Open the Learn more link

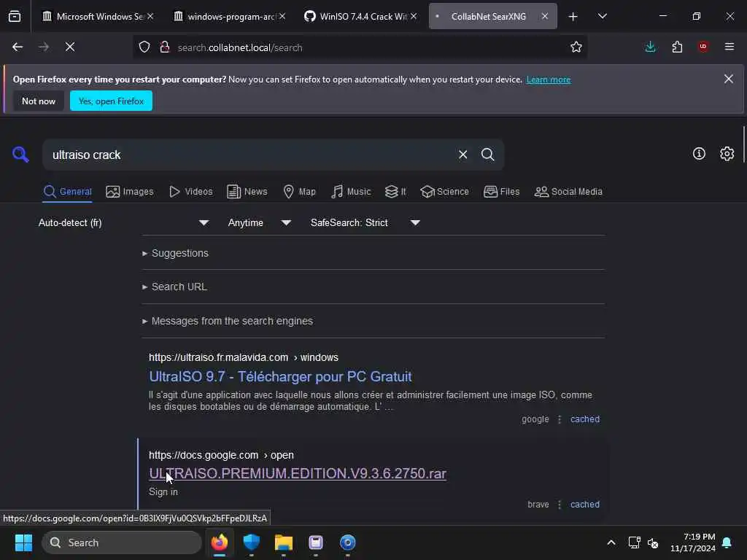549,79
